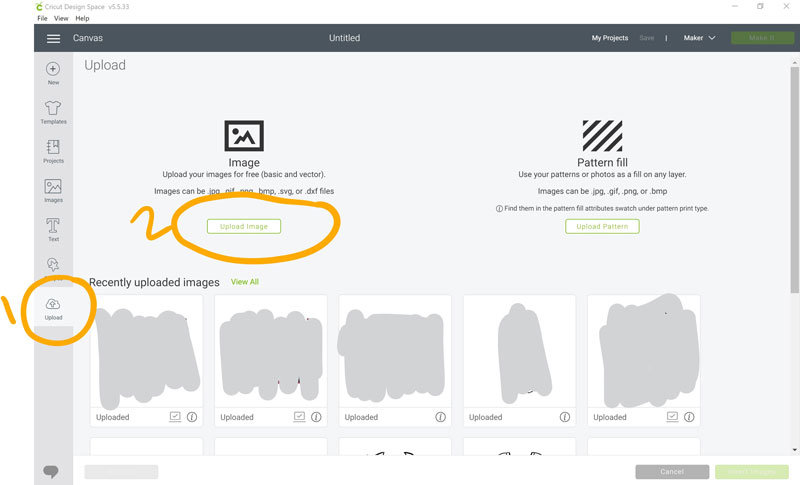
Task: Show info for the fifth Uploaded image
Action: 689,417
